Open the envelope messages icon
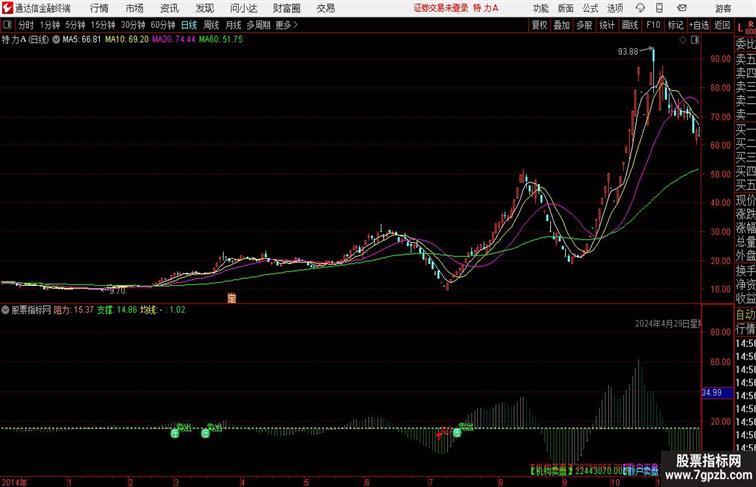The height and width of the screenshot is (487, 756). 682,8
